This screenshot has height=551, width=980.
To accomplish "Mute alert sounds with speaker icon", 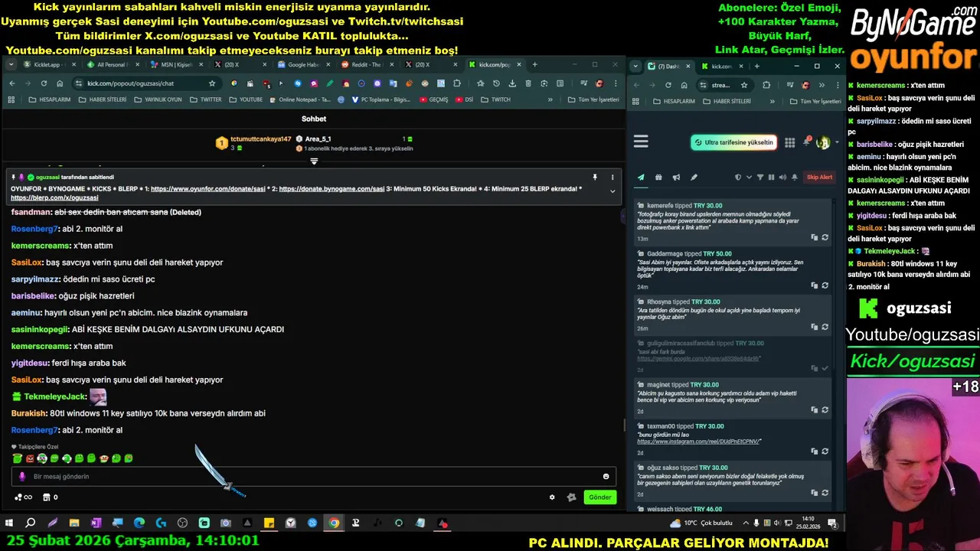I will coord(782,178).
